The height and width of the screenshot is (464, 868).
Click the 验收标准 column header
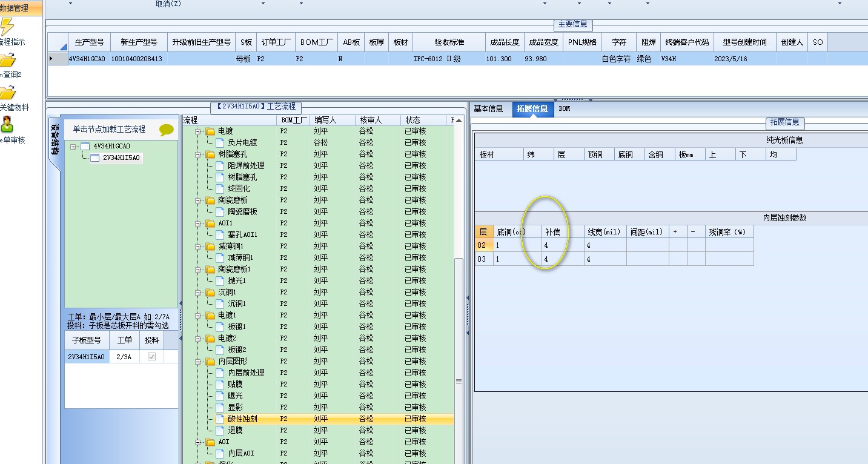pyautogui.click(x=449, y=42)
